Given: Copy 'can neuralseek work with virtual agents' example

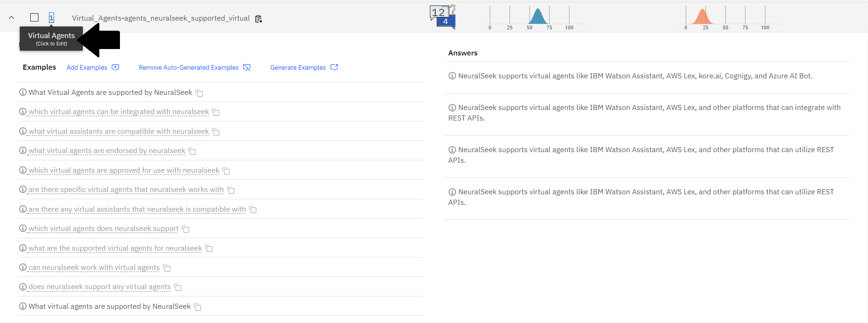Looking at the screenshot, I should [x=167, y=268].
